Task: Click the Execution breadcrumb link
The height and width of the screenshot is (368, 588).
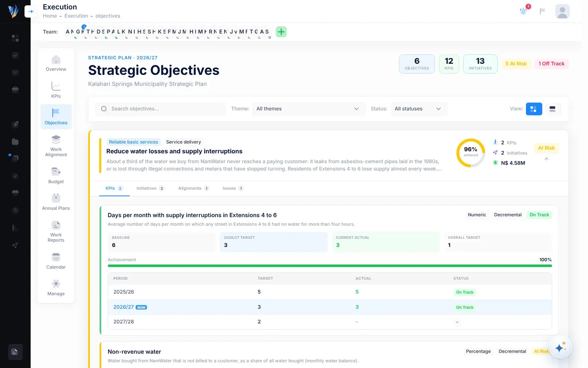Action: 76,16
